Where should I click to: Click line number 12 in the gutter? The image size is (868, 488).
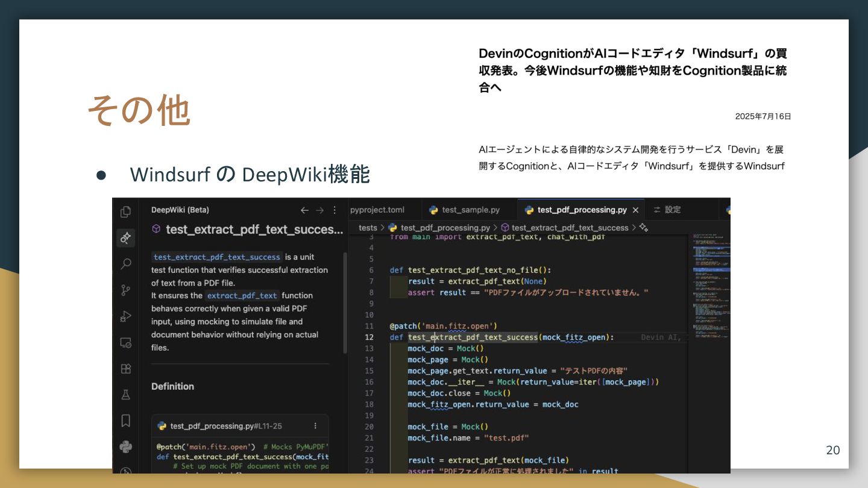point(369,337)
